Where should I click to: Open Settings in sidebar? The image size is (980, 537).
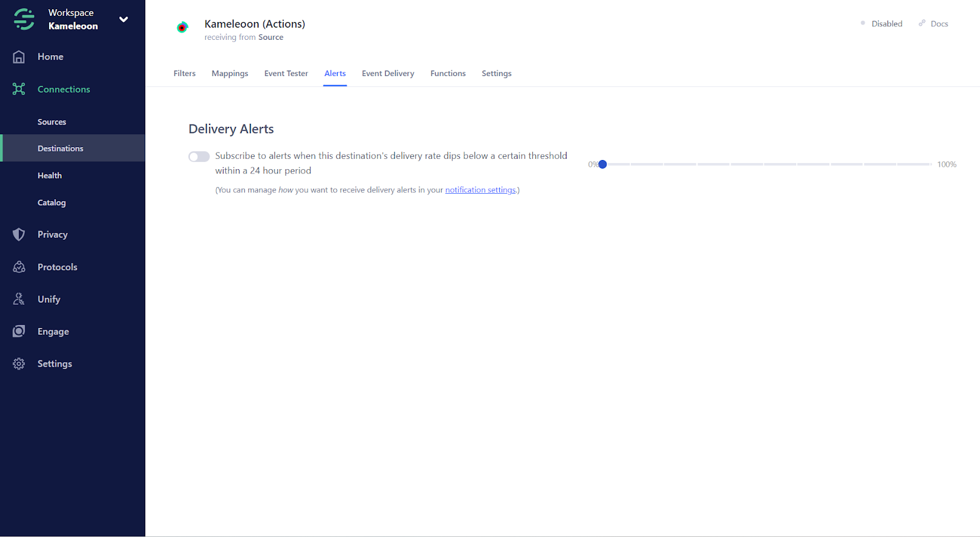(55, 364)
